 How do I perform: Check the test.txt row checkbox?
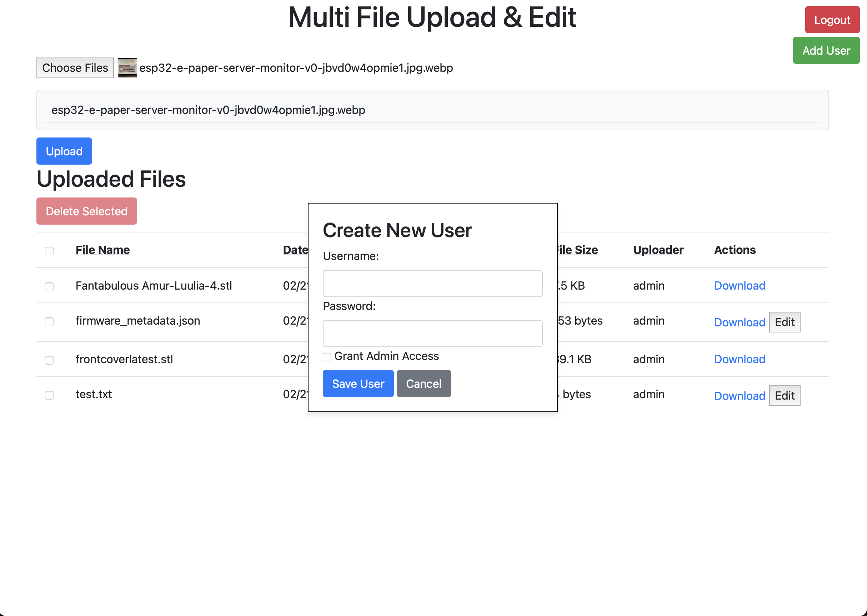(x=49, y=395)
